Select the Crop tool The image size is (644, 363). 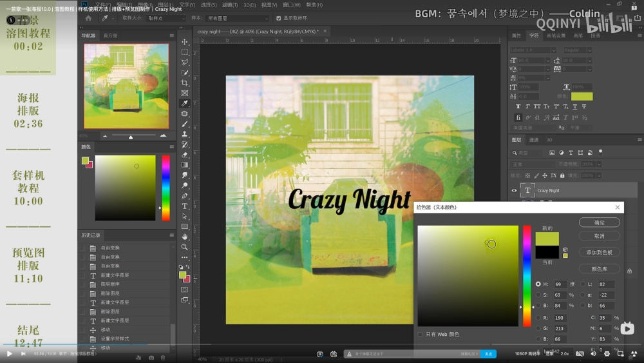(185, 83)
